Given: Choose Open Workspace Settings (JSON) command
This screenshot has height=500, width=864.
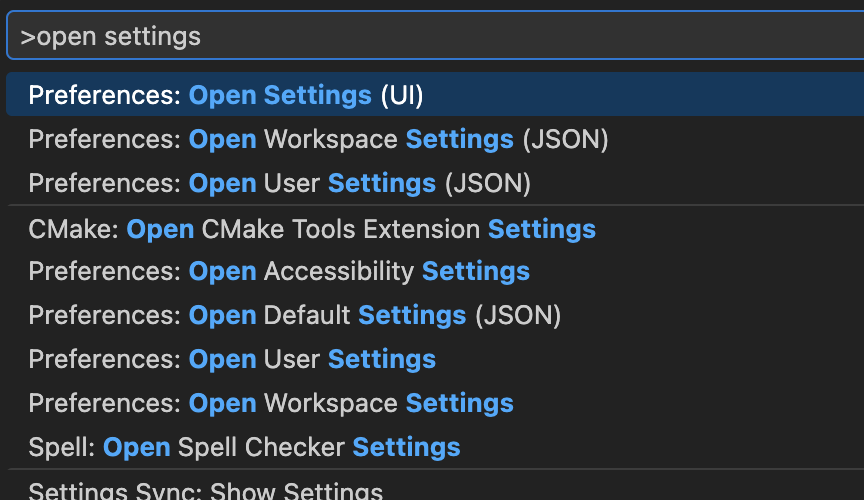Looking at the screenshot, I should pyautogui.click(x=318, y=140).
